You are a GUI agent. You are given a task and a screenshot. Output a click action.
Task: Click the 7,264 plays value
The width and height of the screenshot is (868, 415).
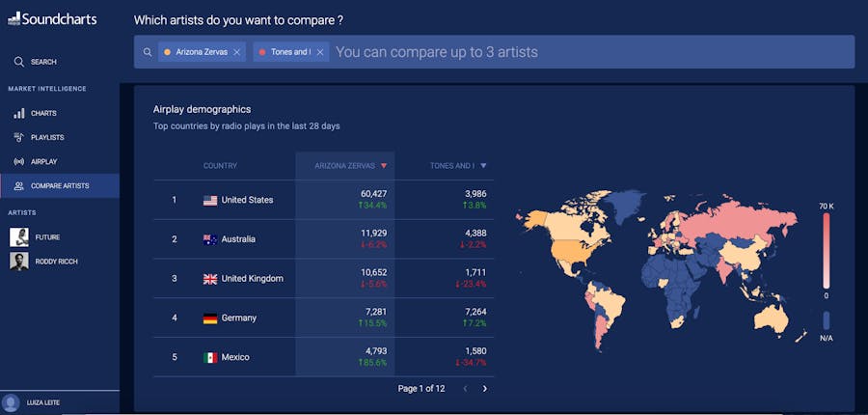point(475,312)
